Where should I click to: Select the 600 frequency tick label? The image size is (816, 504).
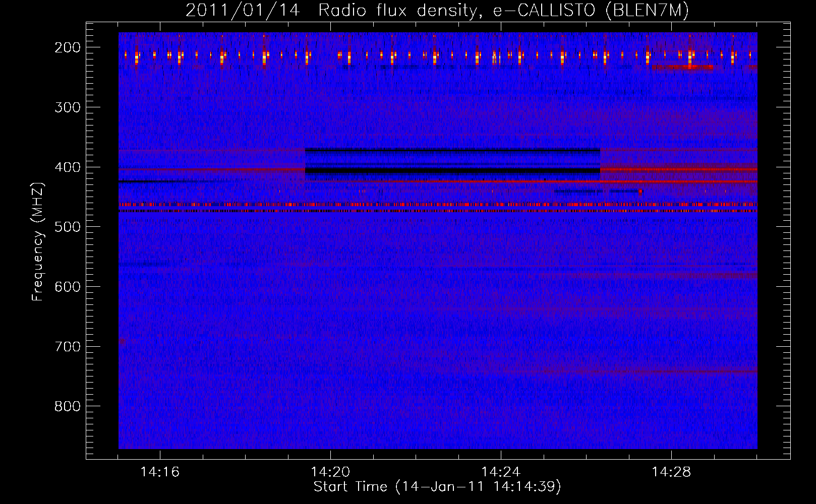[x=68, y=287]
